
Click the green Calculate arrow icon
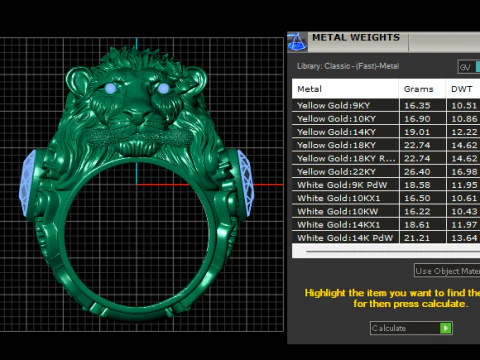[446, 328]
